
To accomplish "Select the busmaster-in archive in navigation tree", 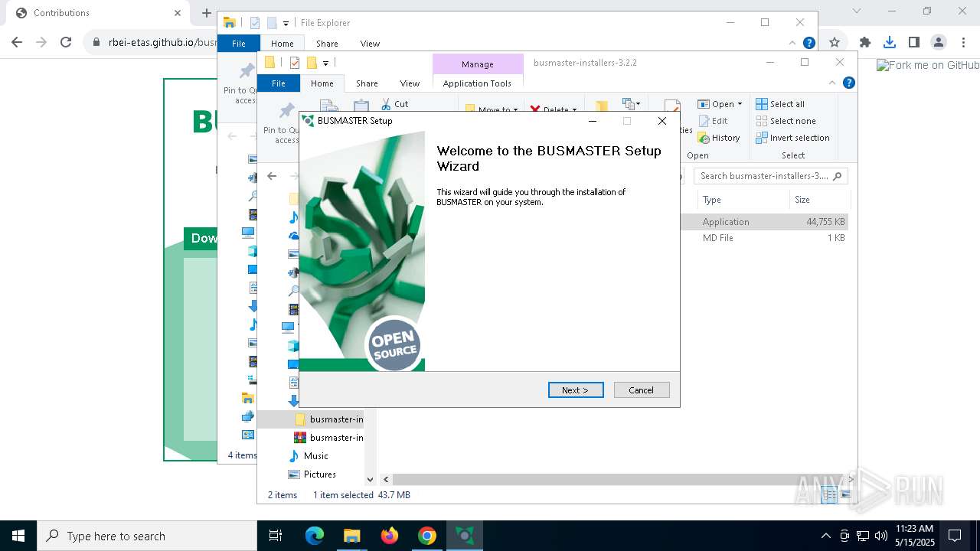I will (328, 438).
